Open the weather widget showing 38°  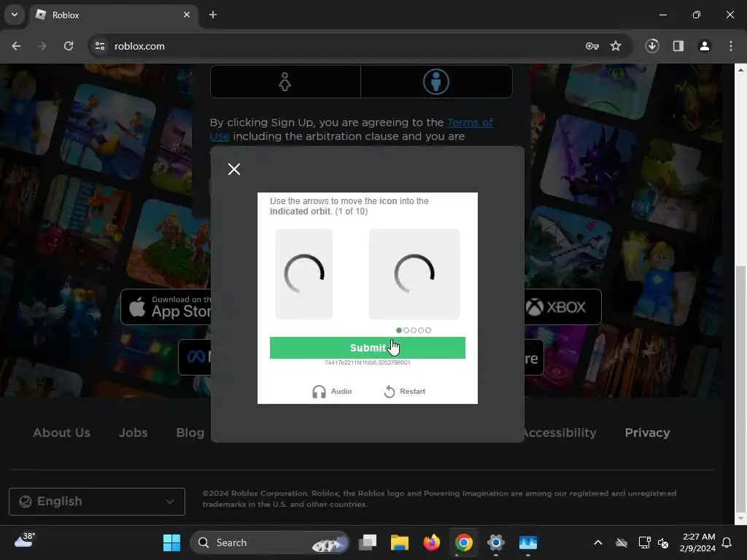(x=25, y=541)
